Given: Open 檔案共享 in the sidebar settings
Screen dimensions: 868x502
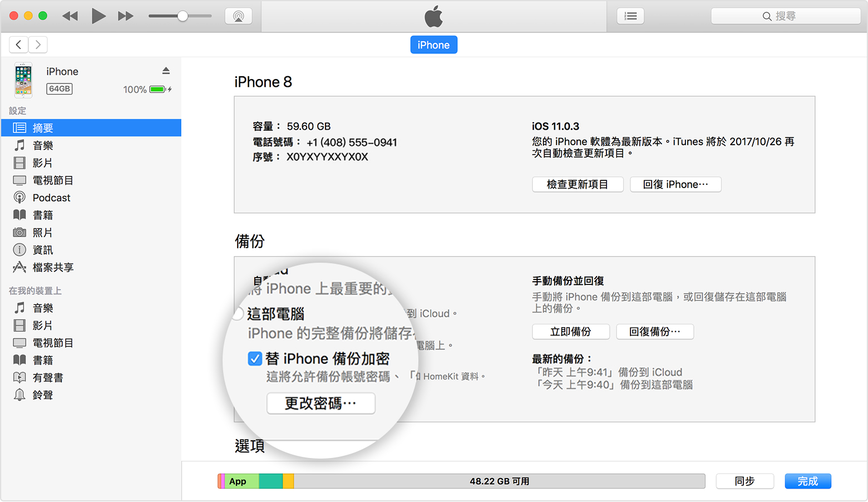Looking at the screenshot, I should pos(53,267).
